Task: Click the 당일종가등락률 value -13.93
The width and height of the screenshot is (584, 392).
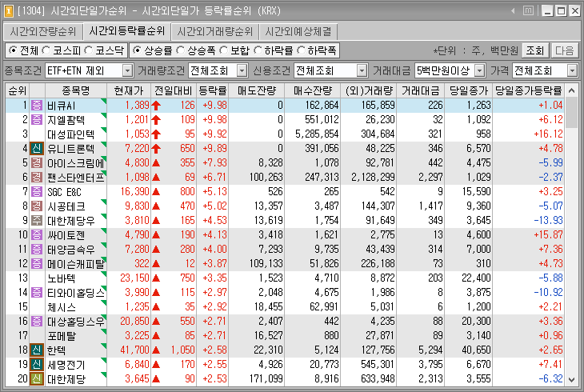Action: [548, 221]
